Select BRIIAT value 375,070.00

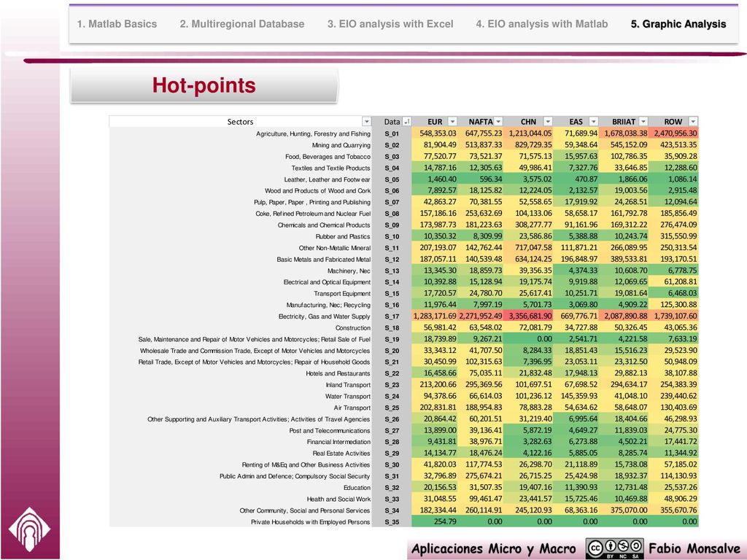pyautogui.click(x=629, y=510)
